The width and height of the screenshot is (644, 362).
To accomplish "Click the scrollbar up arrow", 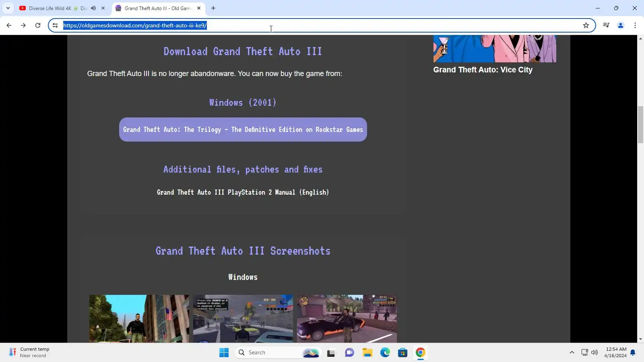I will [640, 39].
